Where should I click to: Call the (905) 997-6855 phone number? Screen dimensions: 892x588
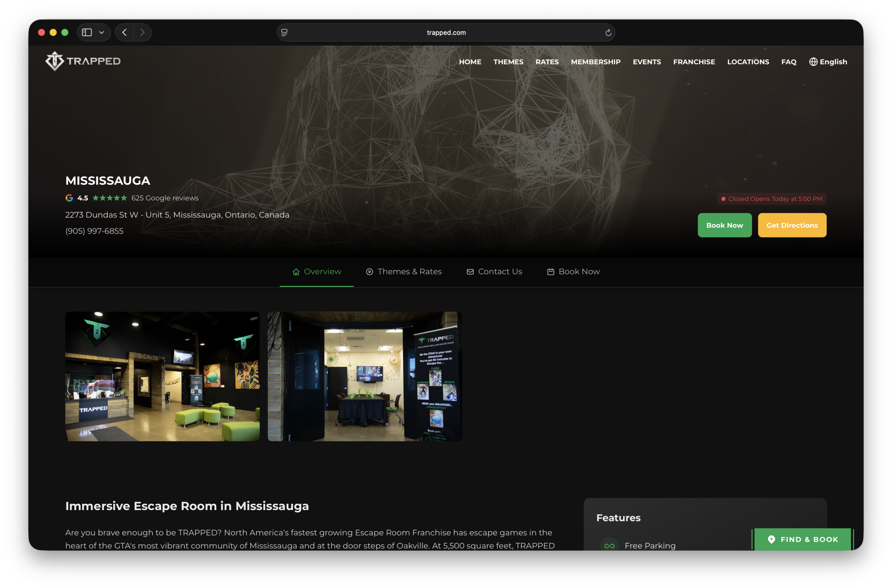[x=94, y=231]
